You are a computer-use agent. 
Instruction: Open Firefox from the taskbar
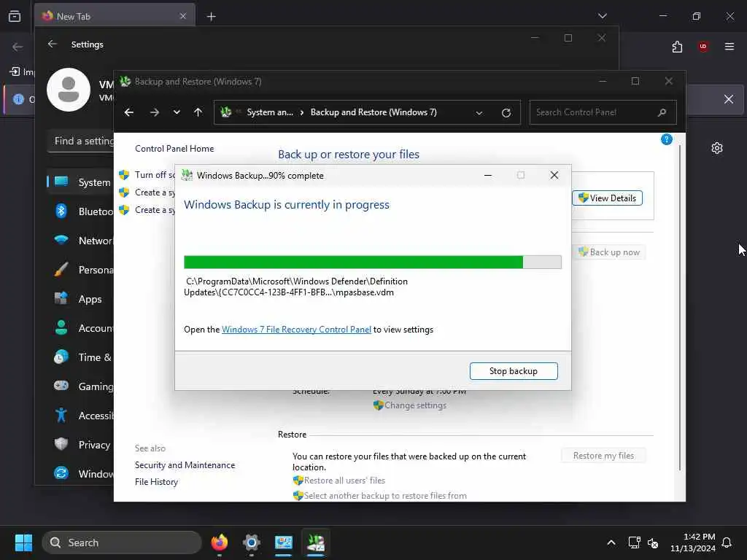[x=219, y=542]
